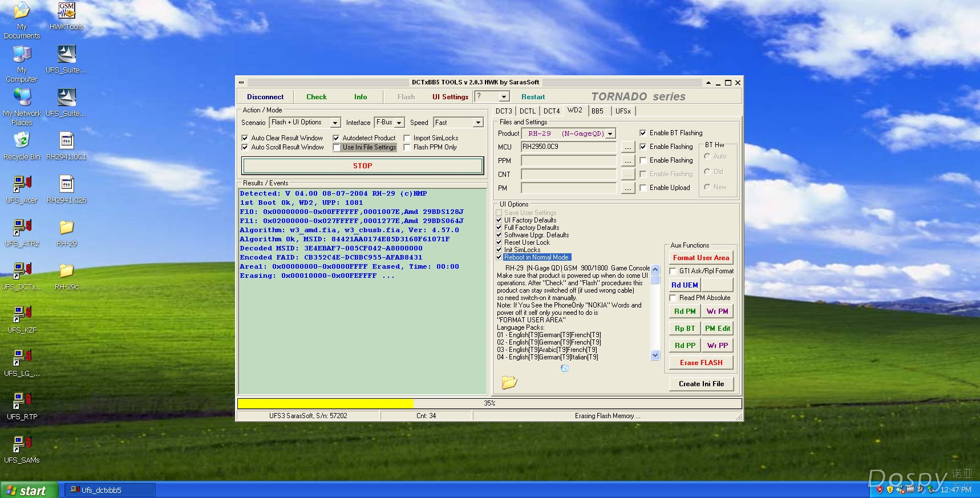Open the UFS_LG shortcut icon

[22, 362]
